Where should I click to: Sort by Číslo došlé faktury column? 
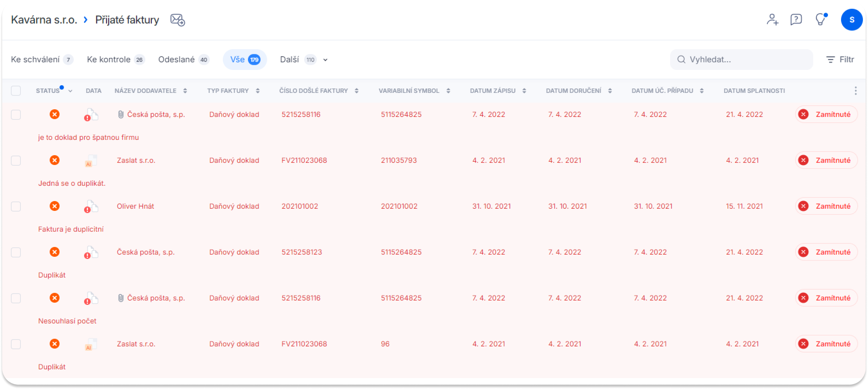click(356, 91)
